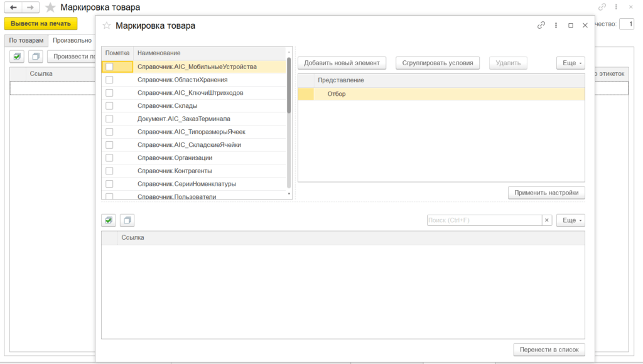Open the three-dots menu in dialog header
Viewport: 643px width, 364px height.
coord(556,26)
